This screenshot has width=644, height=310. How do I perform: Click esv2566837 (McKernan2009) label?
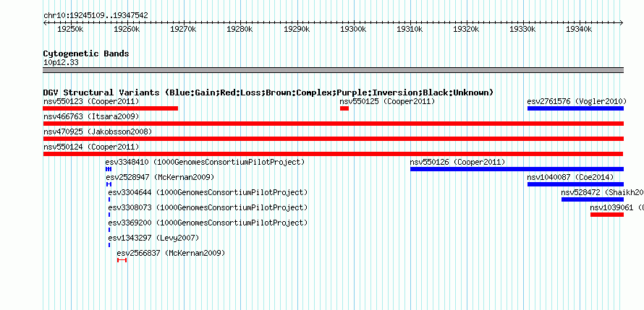tap(171, 253)
